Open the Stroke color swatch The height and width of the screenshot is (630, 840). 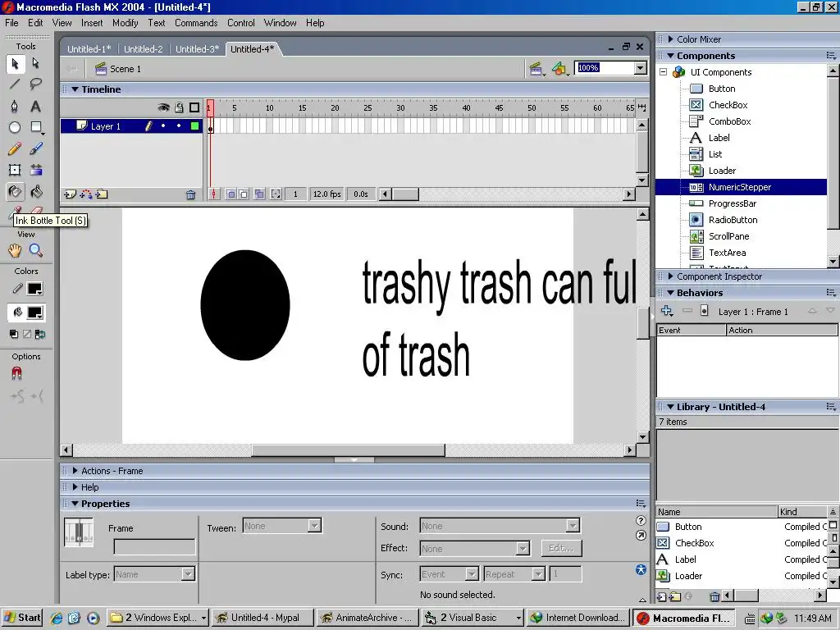pos(34,289)
